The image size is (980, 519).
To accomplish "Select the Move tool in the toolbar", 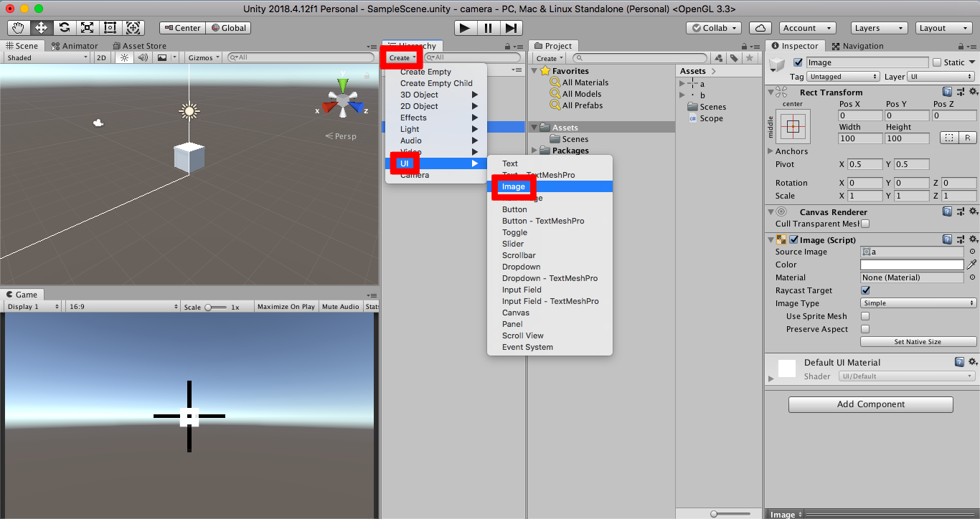I will pos(42,28).
